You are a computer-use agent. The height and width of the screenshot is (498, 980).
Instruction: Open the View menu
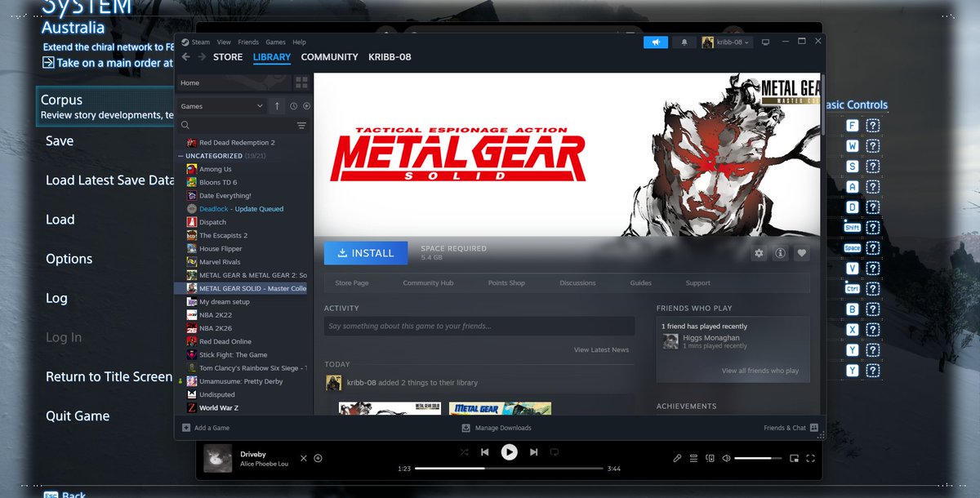(224, 42)
